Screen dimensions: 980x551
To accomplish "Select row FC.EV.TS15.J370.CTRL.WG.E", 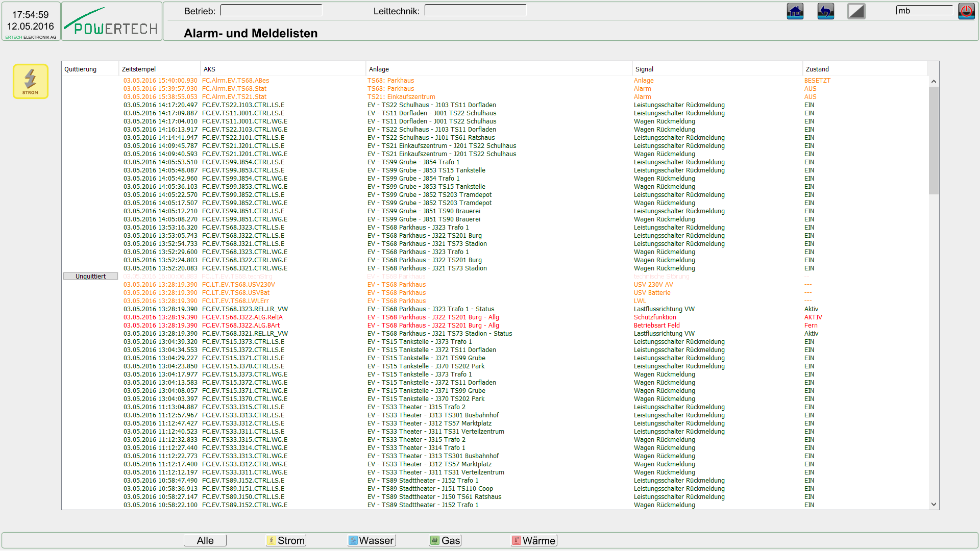I will [495, 399].
